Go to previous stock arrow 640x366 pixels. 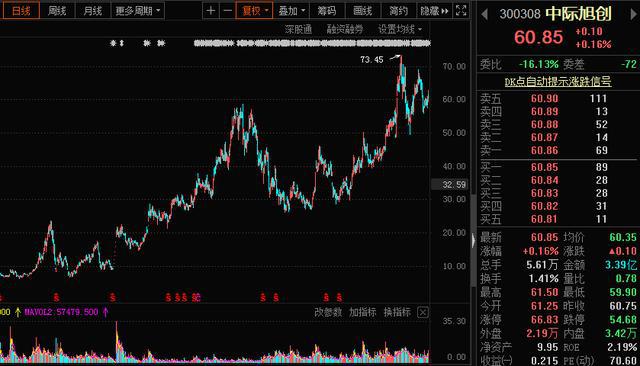(x=484, y=15)
